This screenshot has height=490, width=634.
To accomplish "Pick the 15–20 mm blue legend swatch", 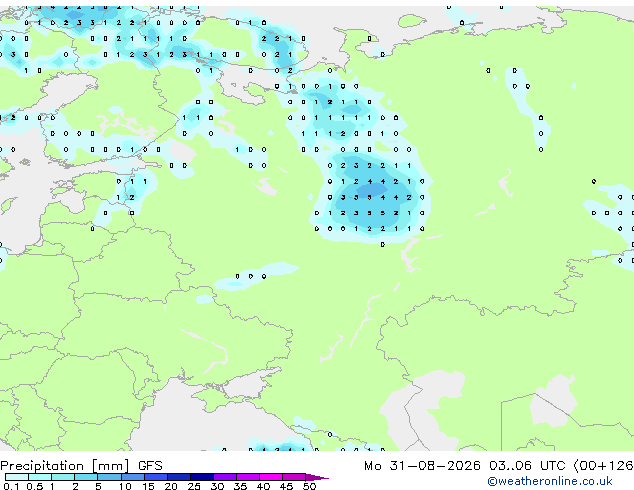I will pyautogui.click(x=155, y=477).
